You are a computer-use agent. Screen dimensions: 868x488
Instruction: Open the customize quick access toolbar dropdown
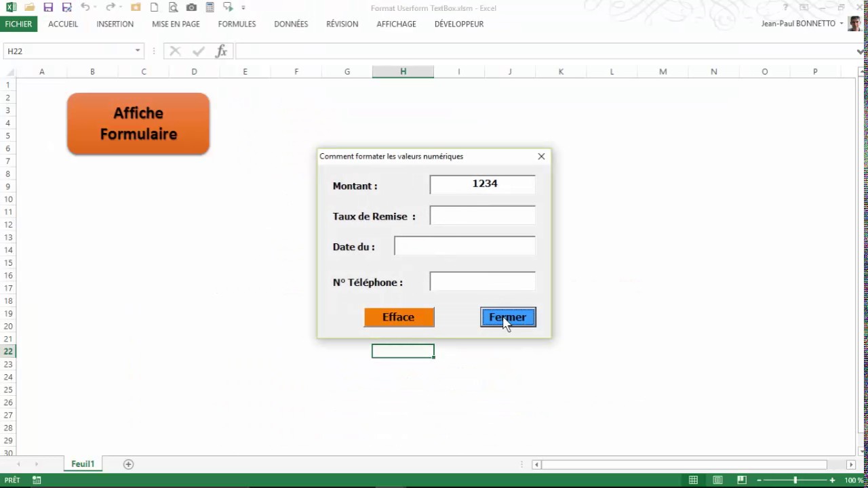243,8
